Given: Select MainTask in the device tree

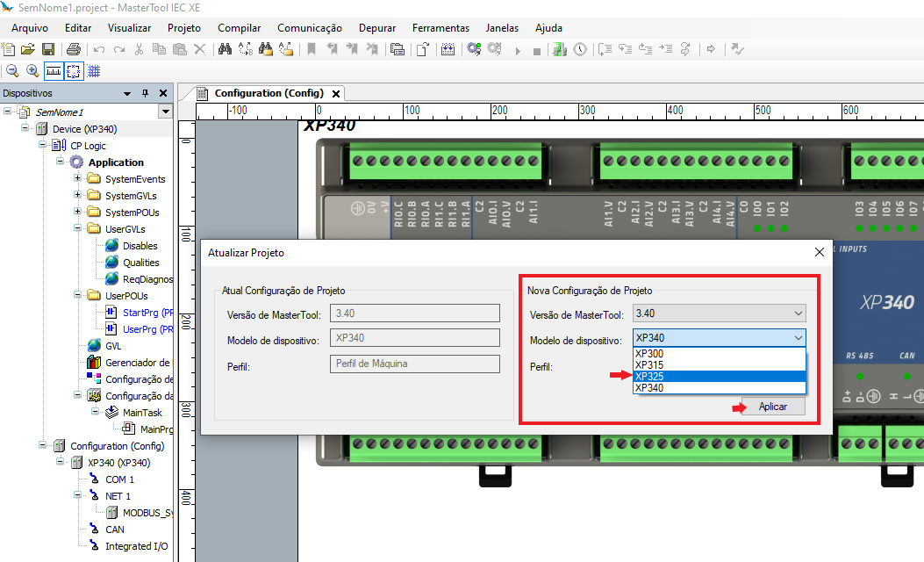Looking at the screenshot, I should tap(142, 413).
